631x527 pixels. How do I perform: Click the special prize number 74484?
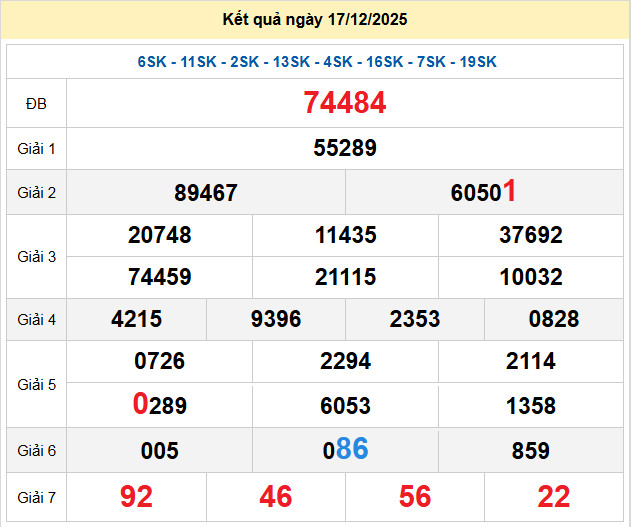[x=345, y=103]
